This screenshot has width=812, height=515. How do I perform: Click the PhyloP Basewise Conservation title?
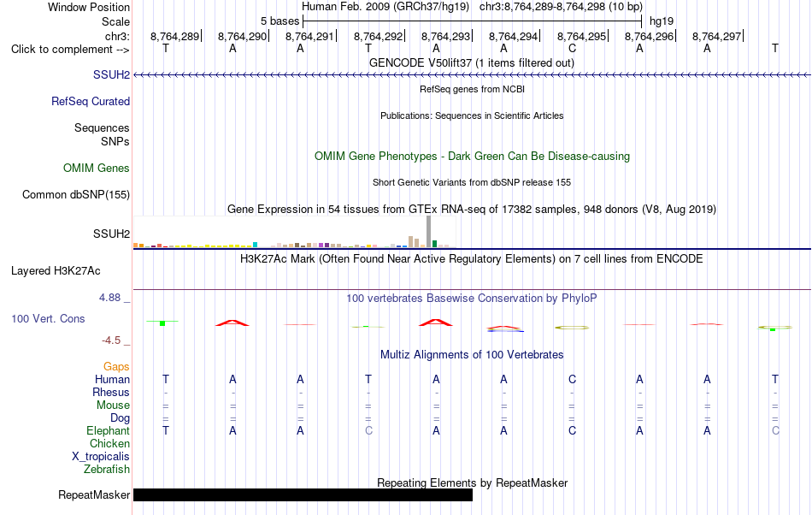click(x=472, y=299)
